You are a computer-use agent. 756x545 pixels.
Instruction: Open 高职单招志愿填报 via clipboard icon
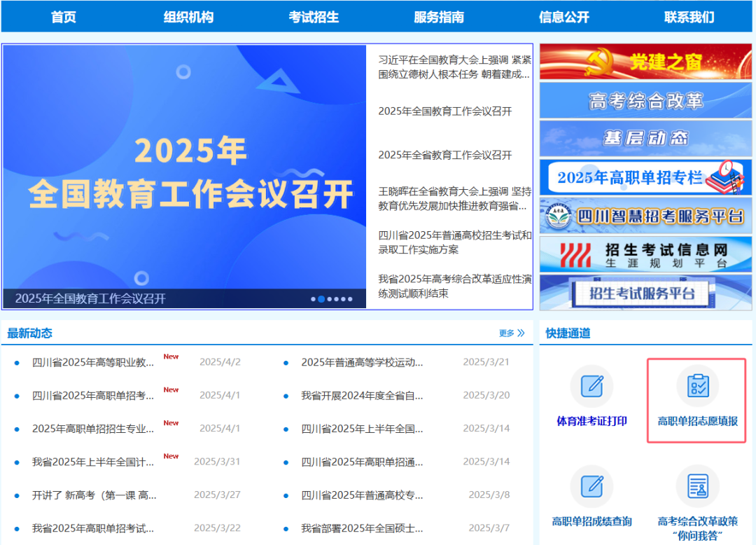click(697, 385)
